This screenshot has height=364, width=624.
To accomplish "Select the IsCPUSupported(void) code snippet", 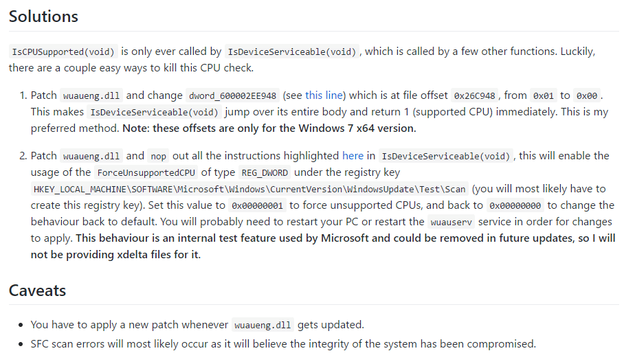I will 63,52.
